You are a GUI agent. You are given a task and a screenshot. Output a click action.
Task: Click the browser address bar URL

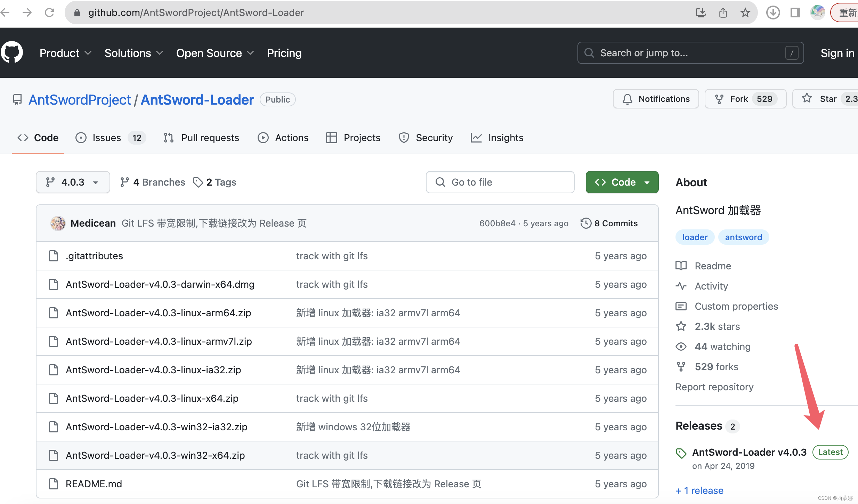coord(196,13)
